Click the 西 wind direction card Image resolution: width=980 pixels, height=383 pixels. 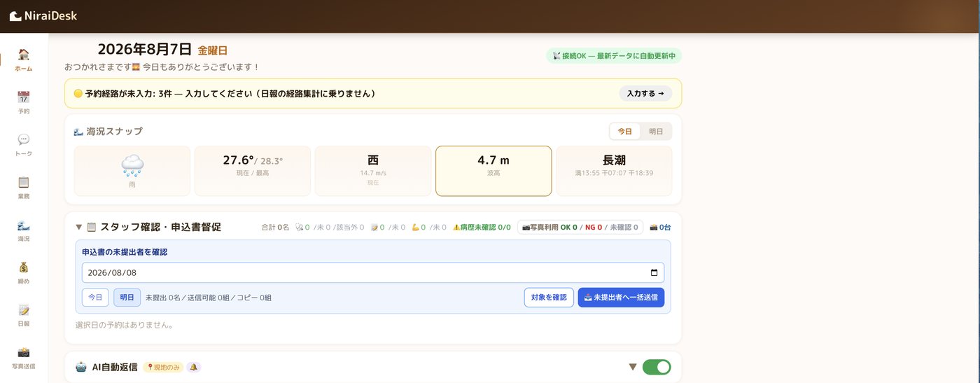(373, 171)
